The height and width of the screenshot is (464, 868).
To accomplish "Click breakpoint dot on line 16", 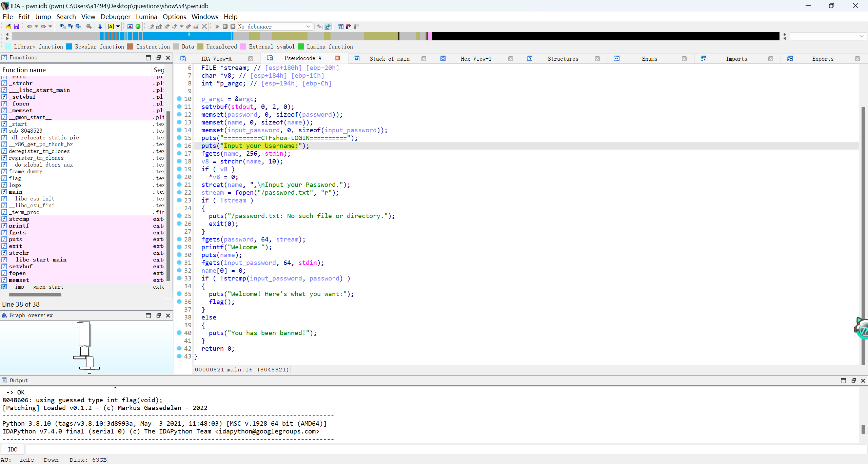I will [x=179, y=146].
